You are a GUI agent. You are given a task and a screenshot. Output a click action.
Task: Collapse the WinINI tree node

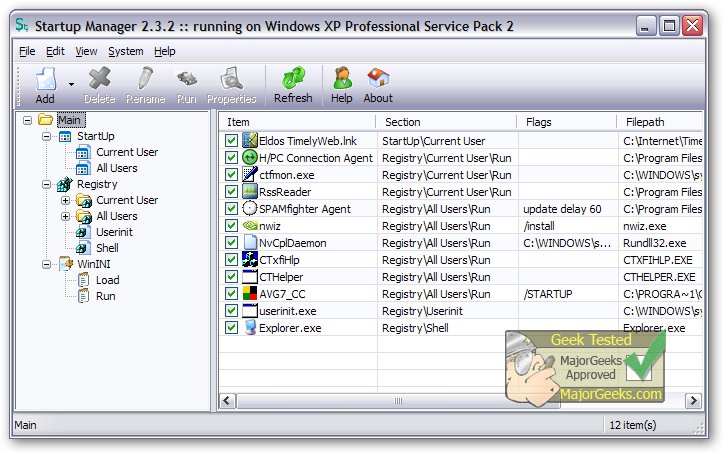click(47, 264)
